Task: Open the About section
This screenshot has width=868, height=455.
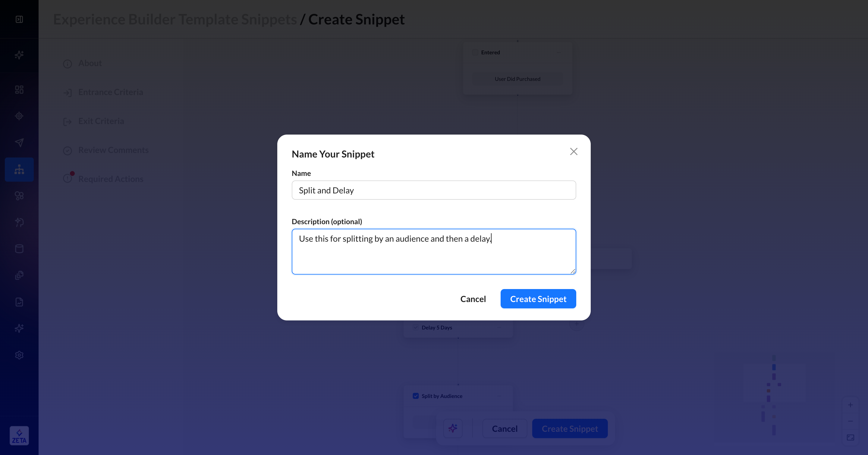Action: (90, 63)
